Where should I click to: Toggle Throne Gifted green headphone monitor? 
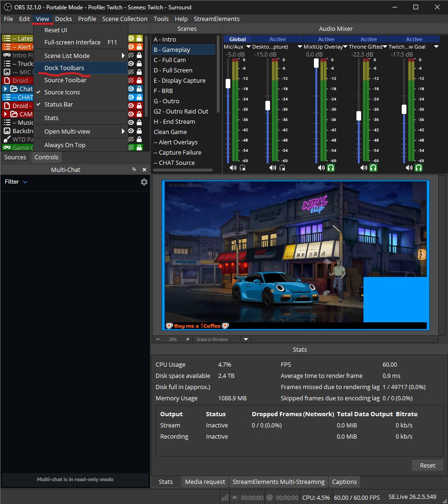(373, 168)
